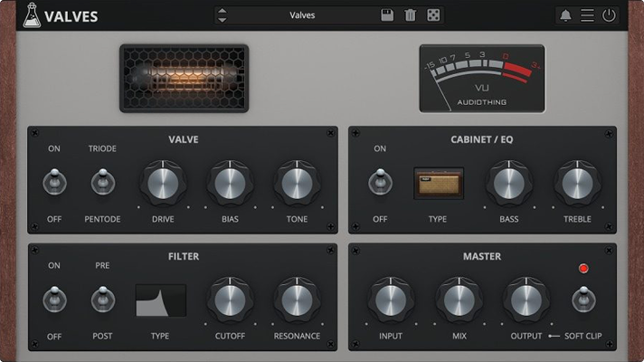Click the SOFT CLIP label
Image resolution: width=644 pixels, height=362 pixels.
582,336
